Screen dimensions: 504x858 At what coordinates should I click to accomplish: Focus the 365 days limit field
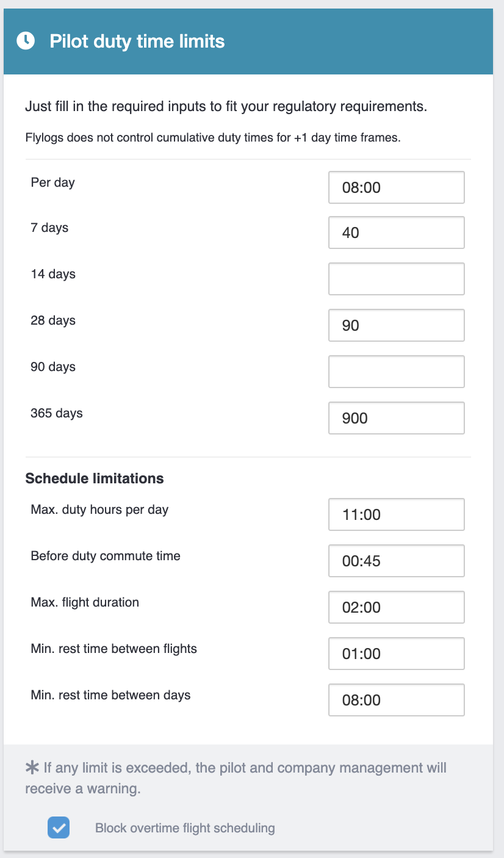click(x=396, y=418)
